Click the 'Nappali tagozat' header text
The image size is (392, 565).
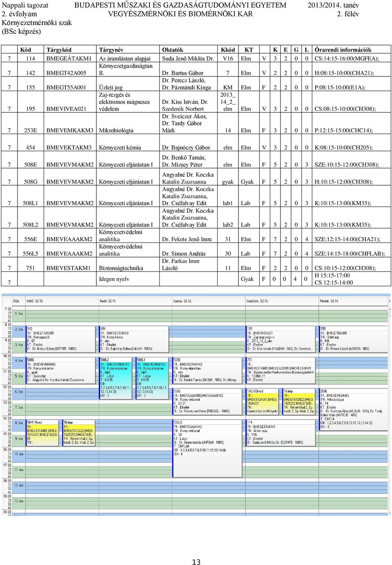25,5
